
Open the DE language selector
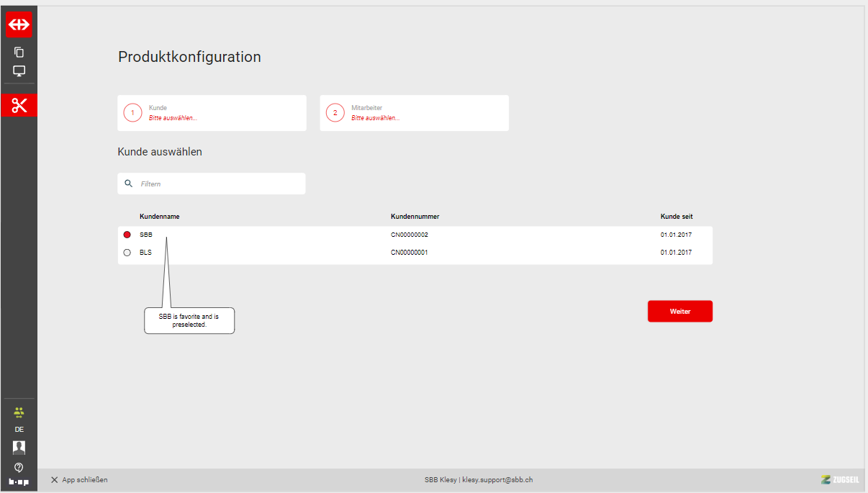pyautogui.click(x=19, y=430)
